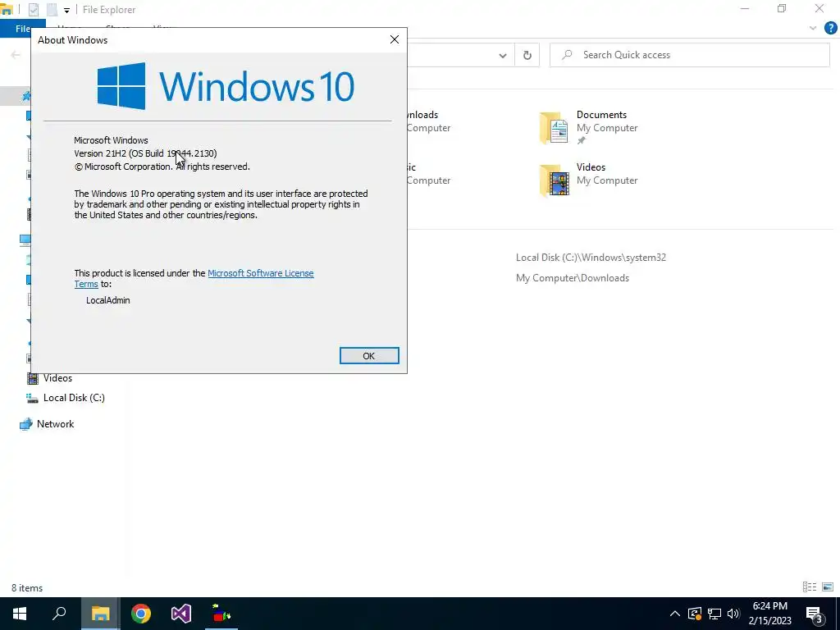This screenshot has width=840, height=630.
Task: Minimize the File Explorer window
Action: tap(745, 9)
